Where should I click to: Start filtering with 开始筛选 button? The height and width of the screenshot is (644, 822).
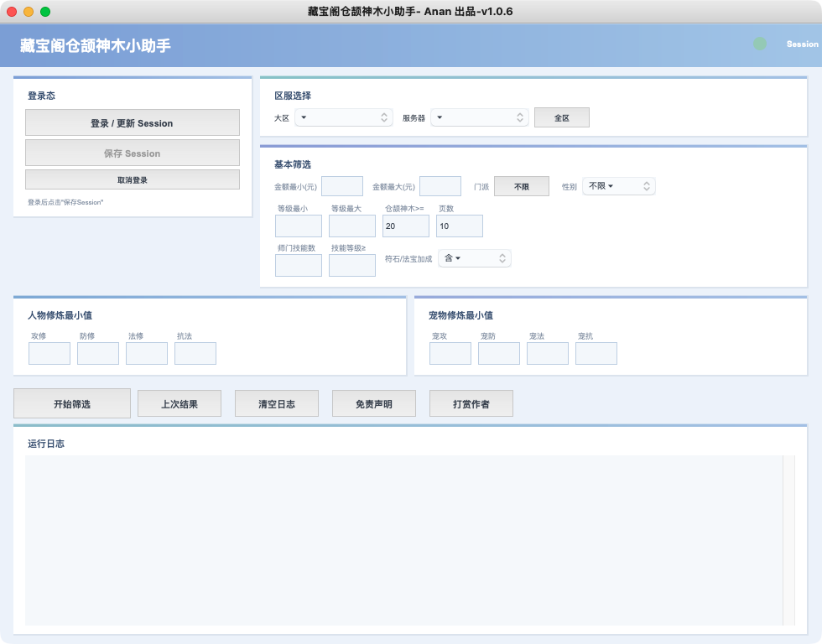[72, 403]
